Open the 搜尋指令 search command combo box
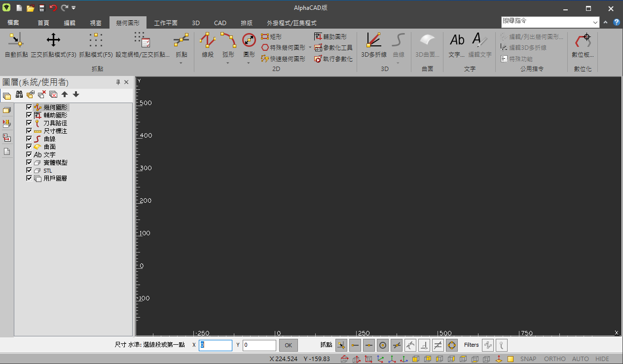623x364 pixels. point(550,22)
